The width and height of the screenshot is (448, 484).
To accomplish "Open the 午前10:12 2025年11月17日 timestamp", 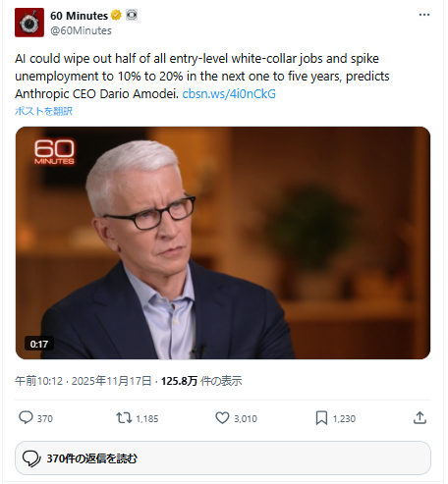I will 84,381.
